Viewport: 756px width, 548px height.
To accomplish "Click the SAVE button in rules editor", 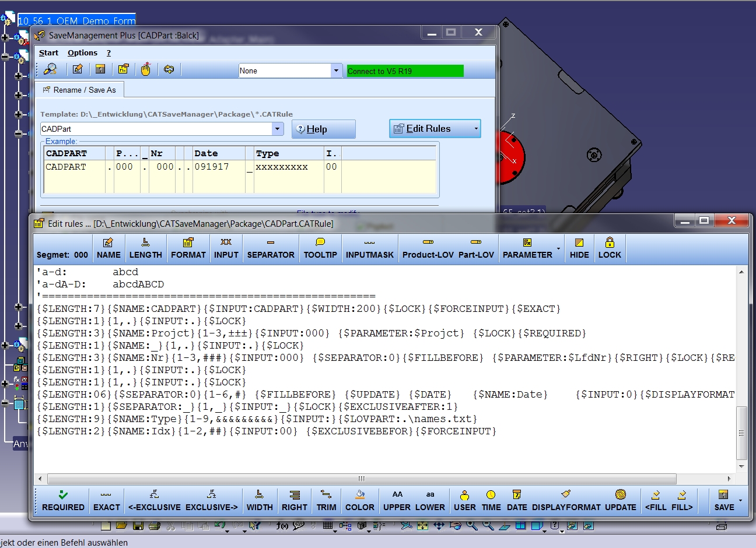I will [x=724, y=501].
